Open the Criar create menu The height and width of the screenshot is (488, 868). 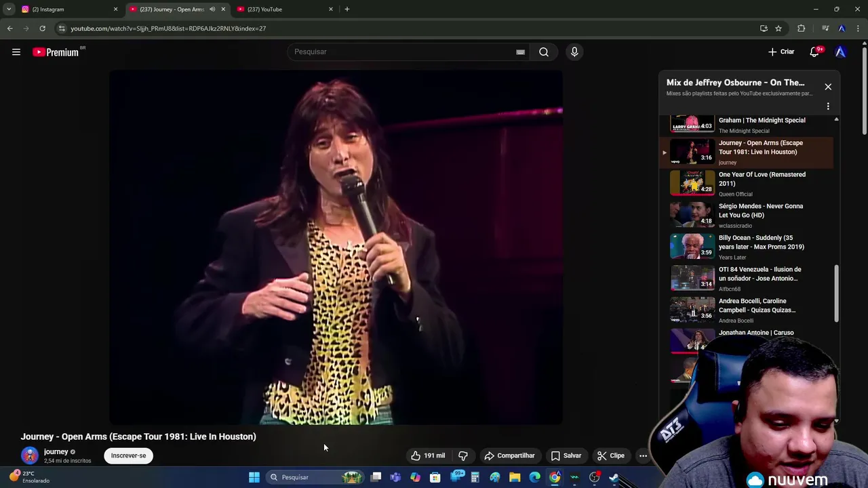click(781, 52)
